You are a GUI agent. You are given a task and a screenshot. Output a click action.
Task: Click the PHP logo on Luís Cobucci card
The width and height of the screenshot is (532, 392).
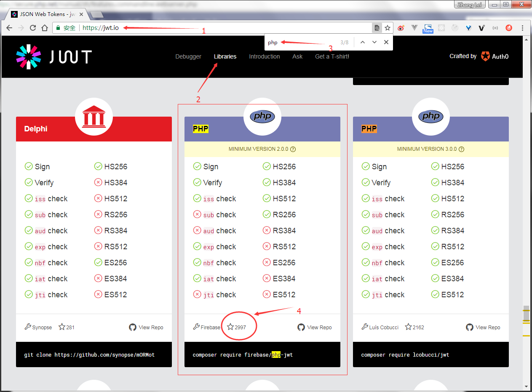pos(431,116)
